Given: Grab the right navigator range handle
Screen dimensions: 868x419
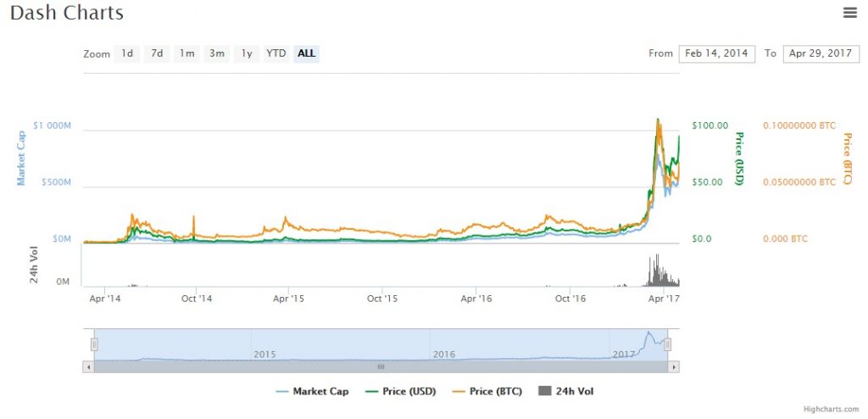Looking at the screenshot, I should click(668, 344).
